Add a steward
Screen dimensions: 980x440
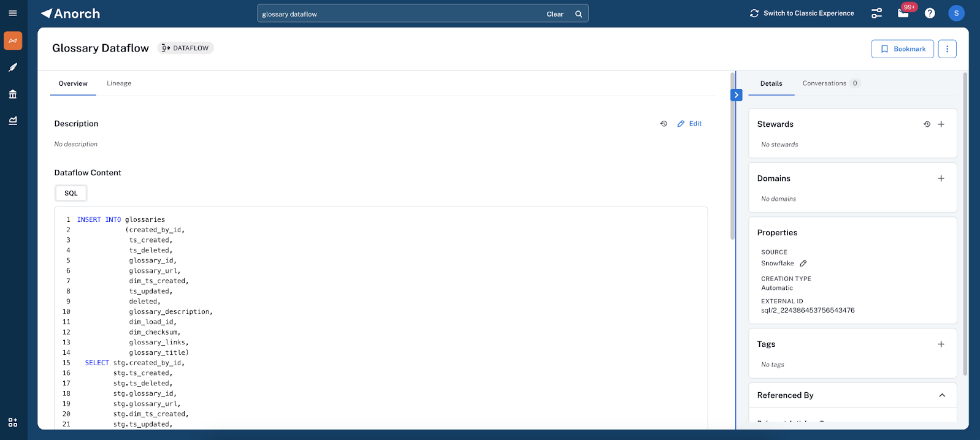pyautogui.click(x=941, y=124)
